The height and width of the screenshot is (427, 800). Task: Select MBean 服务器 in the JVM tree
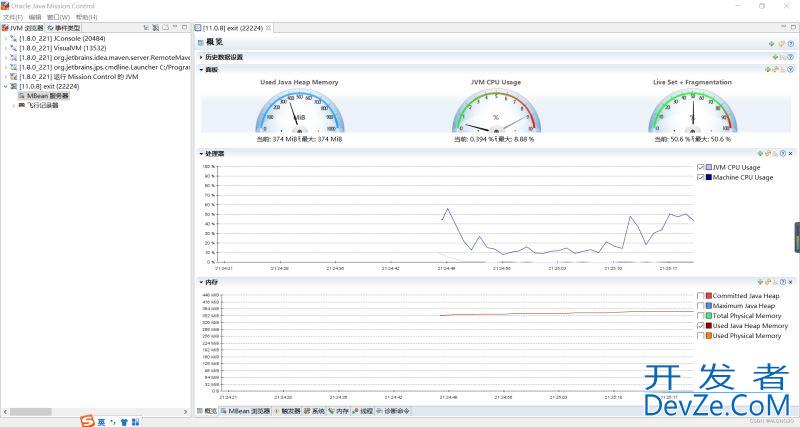coord(43,96)
